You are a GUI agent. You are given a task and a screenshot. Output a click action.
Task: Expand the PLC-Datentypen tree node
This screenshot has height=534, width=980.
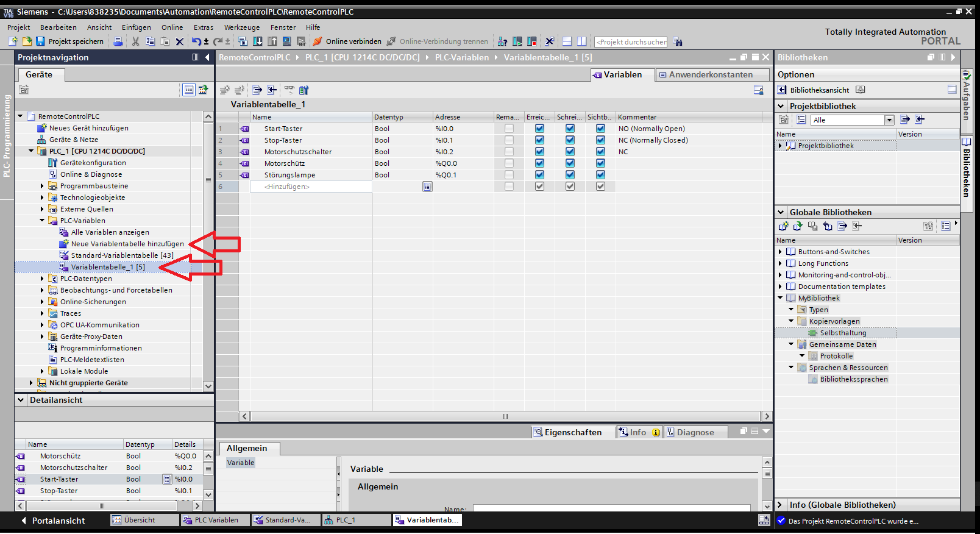[42, 279]
